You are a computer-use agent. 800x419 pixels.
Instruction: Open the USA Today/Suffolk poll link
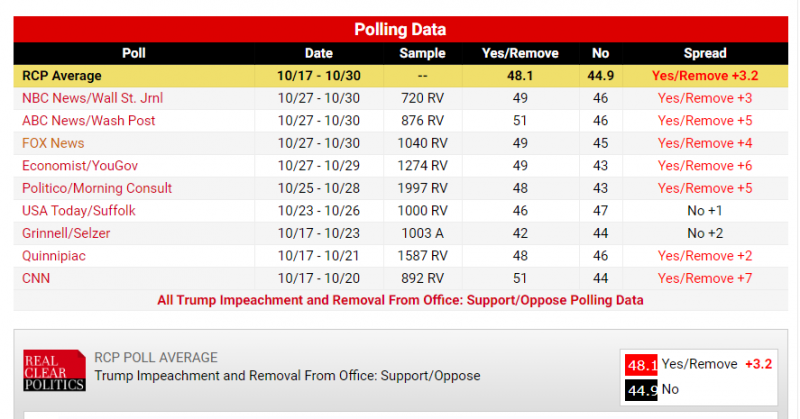(x=79, y=211)
